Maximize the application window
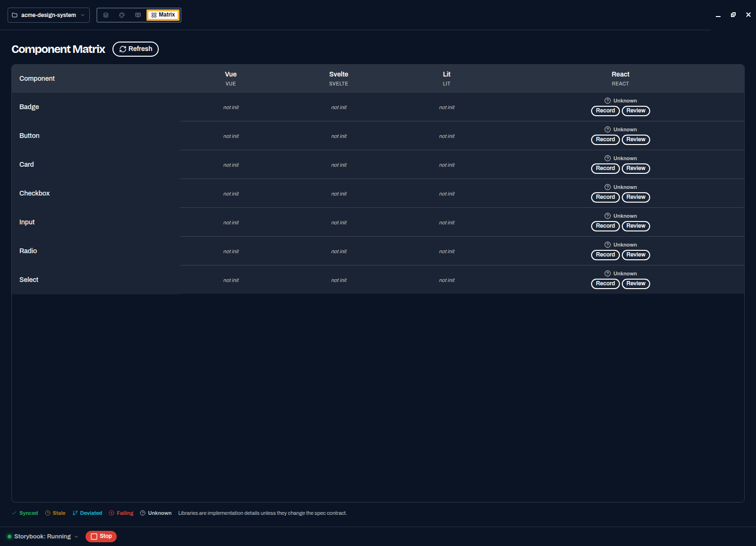The width and height of the screenshot is (756, 546). click(x=733, y=15)
